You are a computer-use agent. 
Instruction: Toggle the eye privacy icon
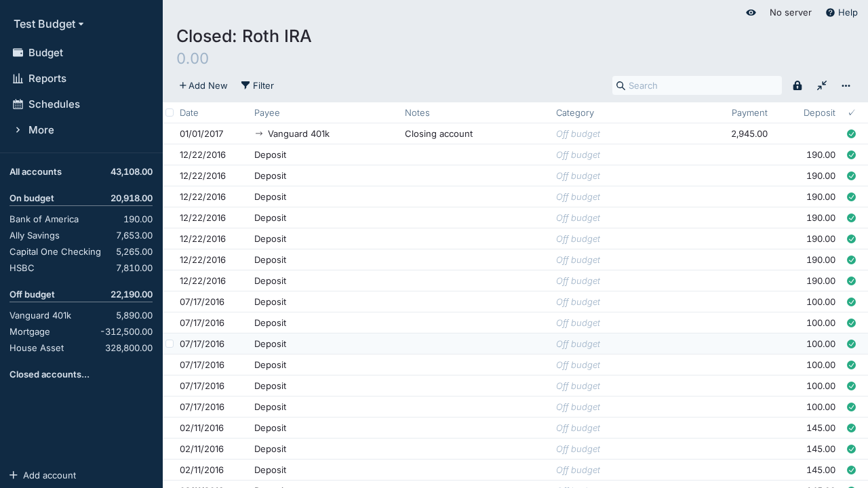751,12
